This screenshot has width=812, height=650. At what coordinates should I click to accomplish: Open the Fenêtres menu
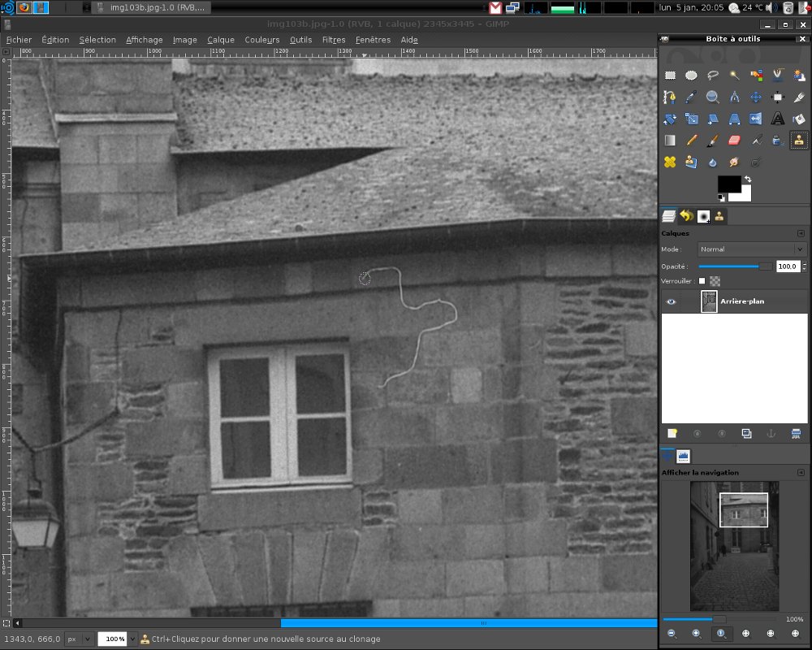[x=373, y=40]
